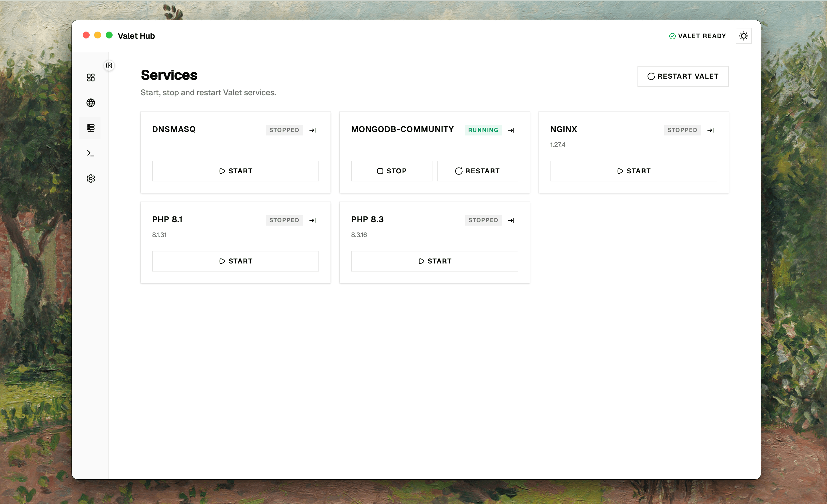Open the settings gear icon in sidebar
827x504 pixels.
(91, 179)
